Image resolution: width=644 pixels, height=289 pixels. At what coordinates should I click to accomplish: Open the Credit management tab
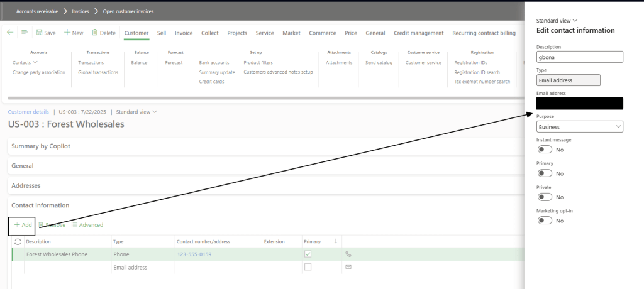(x=418, y=33)
